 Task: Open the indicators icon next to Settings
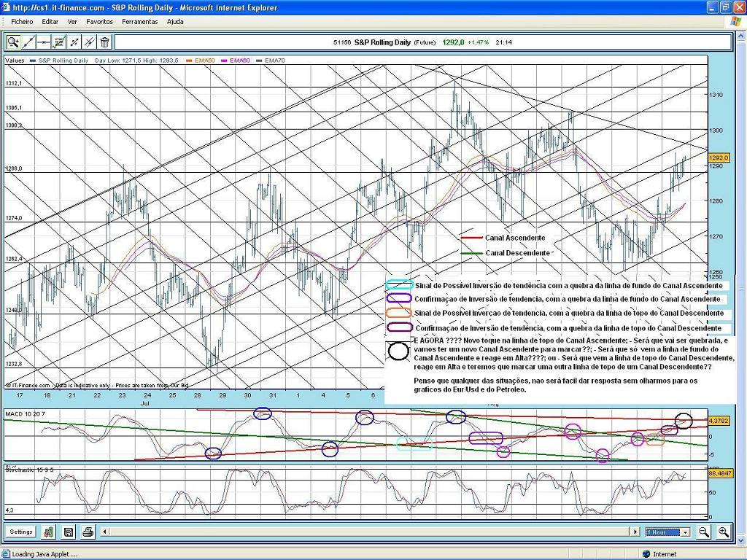tap(48, 532)
